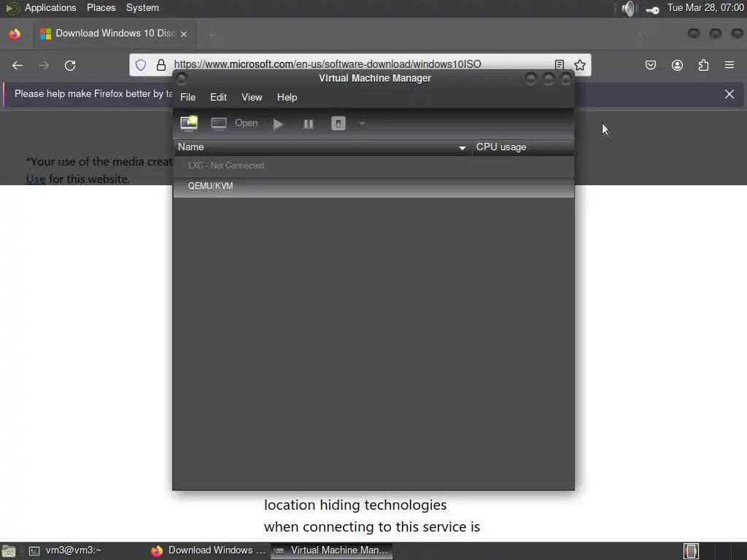Screen dimensions: 747x560
Task: Close the Download Windows 10 tab
Action: point(184,34)
